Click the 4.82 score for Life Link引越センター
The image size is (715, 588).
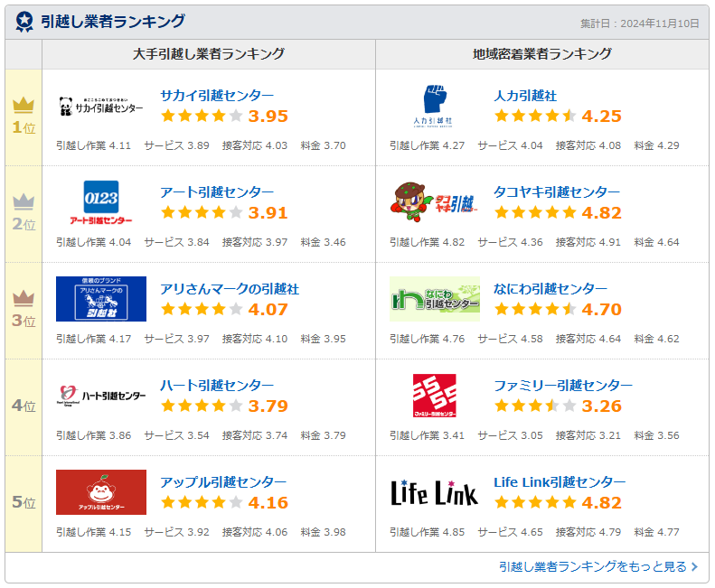point(602,503)
